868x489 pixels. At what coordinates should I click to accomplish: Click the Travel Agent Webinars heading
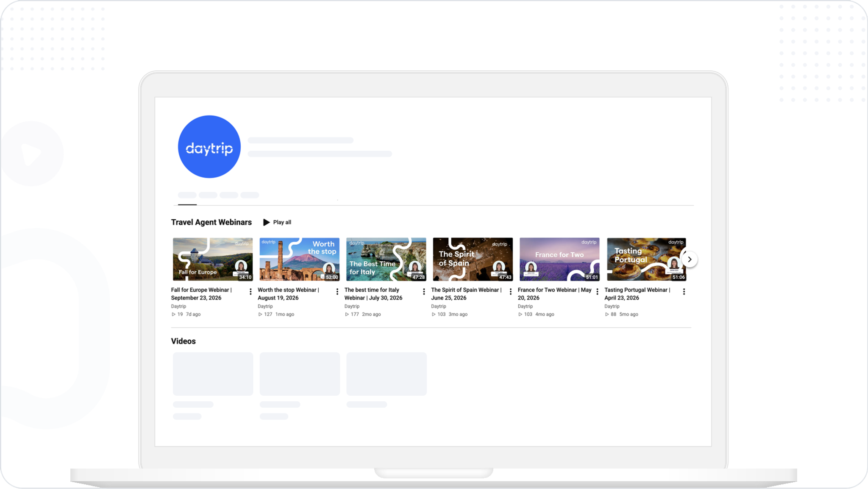[211, 222]
